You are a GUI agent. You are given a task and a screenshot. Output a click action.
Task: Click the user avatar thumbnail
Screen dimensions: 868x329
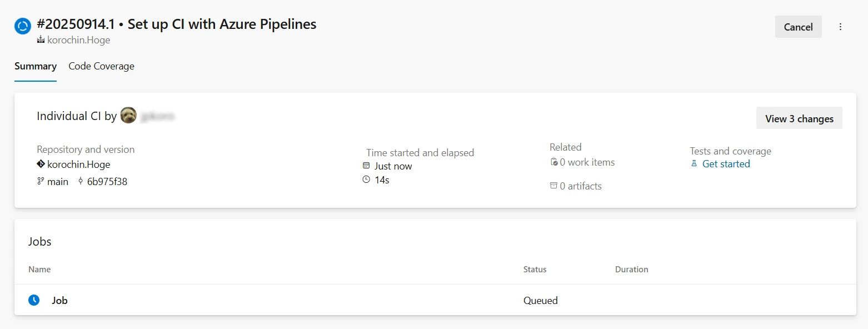[x=128, y=116]
